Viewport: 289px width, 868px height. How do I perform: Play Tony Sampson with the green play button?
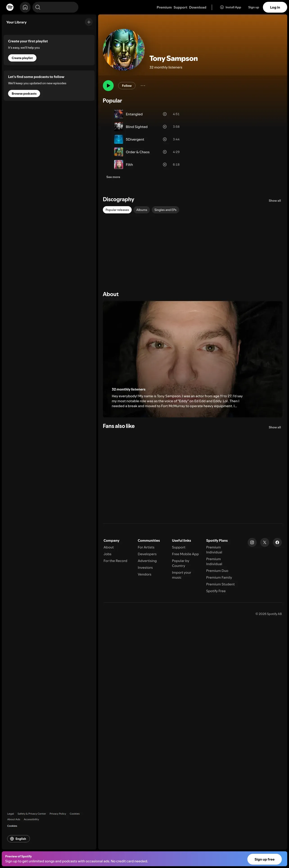pos(108,86)
